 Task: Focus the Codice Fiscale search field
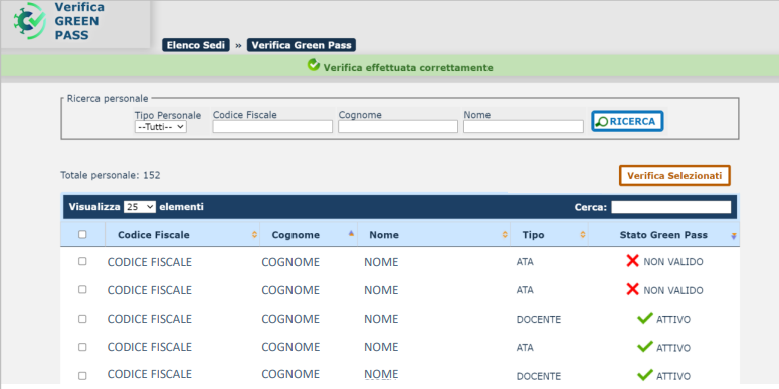click(x=273, y=127)
